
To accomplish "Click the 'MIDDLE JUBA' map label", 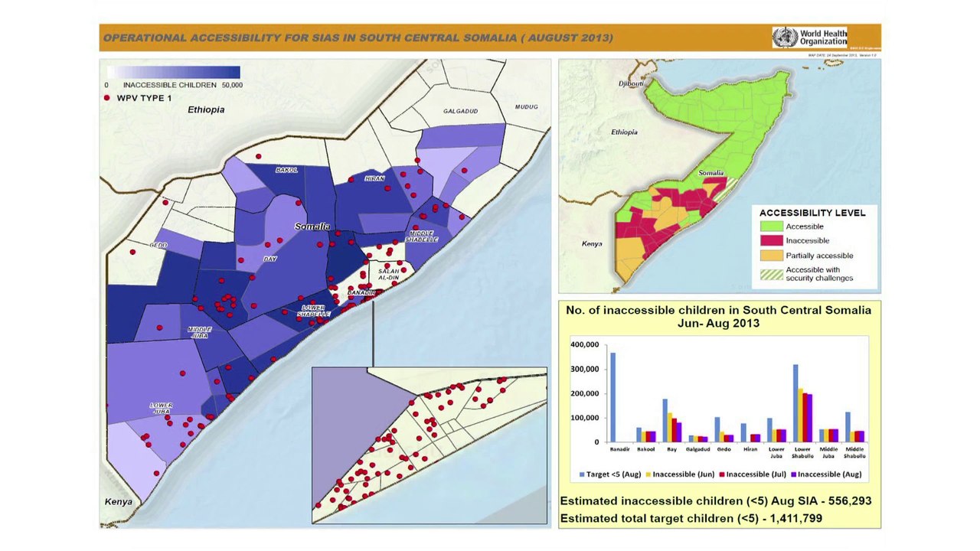I will click(x=200, y=332).
